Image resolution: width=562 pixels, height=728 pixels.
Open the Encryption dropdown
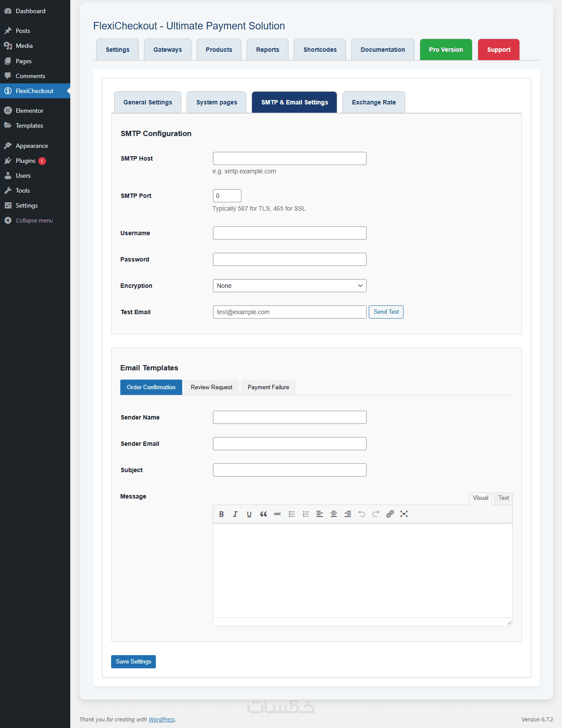click(x=289, y=286)
